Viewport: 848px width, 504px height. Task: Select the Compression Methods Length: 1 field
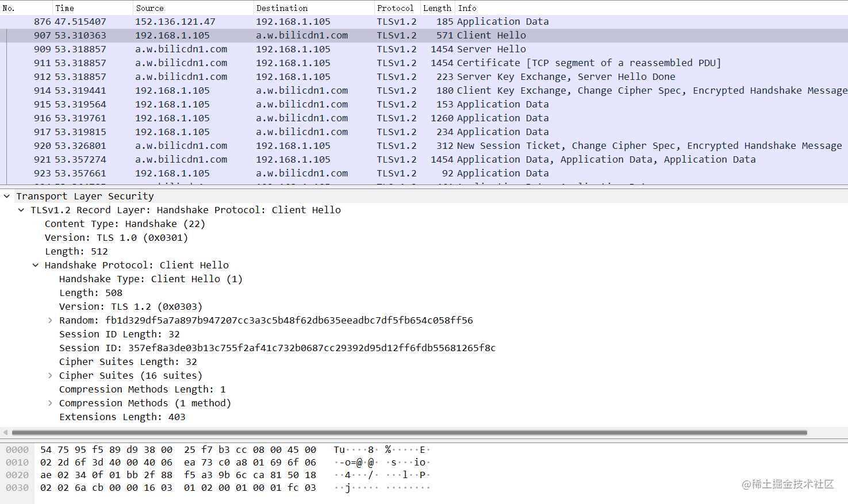(x=143, y=390)
